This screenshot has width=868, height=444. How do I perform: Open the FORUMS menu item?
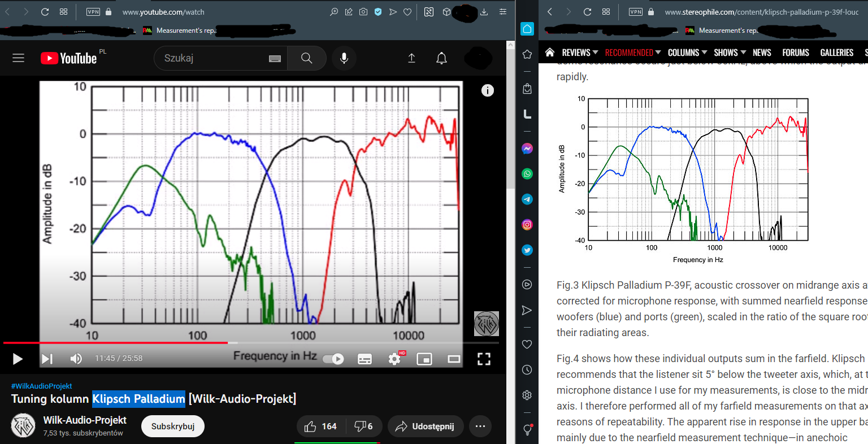(x=796, y=53)
